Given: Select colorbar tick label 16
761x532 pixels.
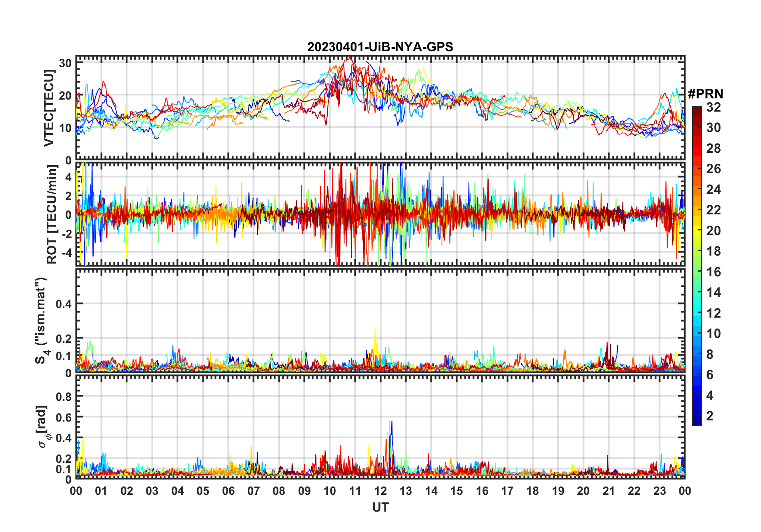Looking at the screenshot, I should click(x=713, y=272).
